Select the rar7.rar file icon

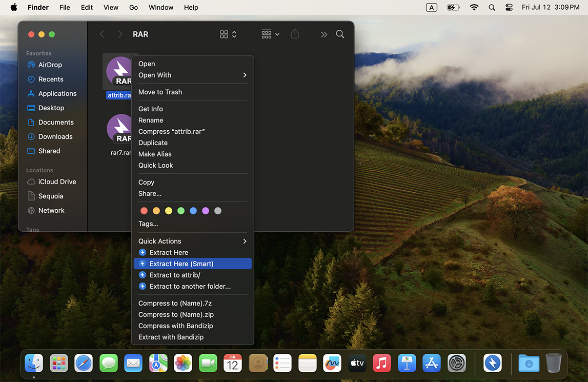tap(120, 129)
